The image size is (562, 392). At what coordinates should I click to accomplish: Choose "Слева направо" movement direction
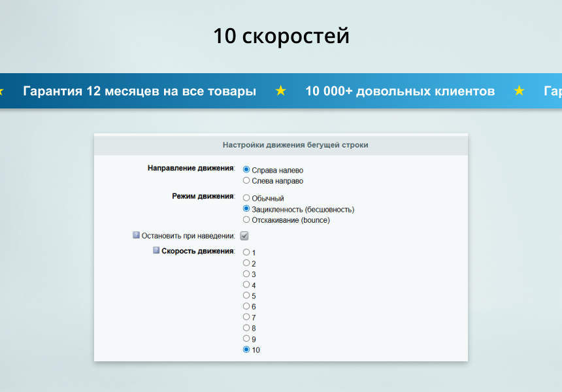click(x=246, y=180)
